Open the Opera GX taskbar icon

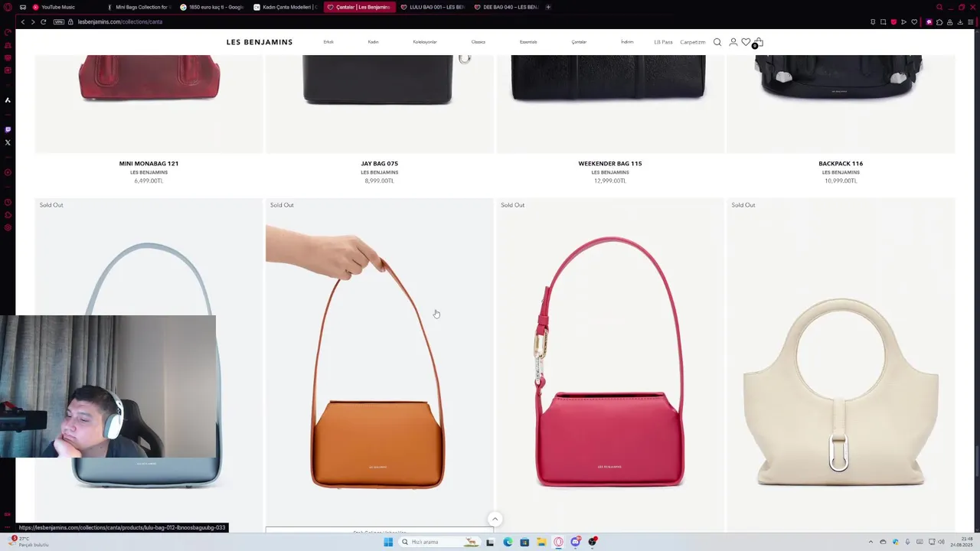pos(558,542)
